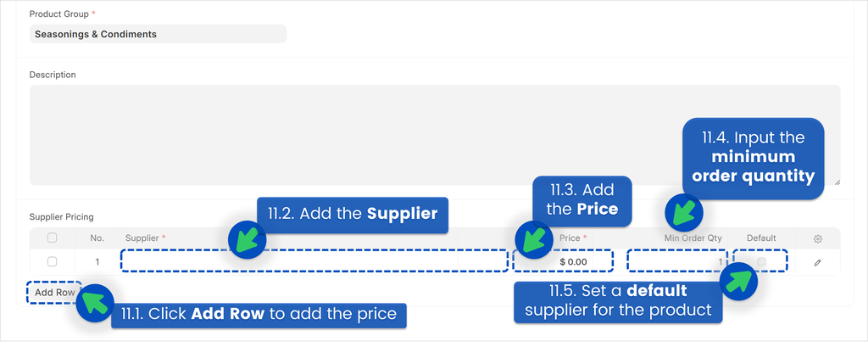Viewport: 868px width, 347px height.
Task: Click the green arrow pointing at Add Row
Action: 95,303
